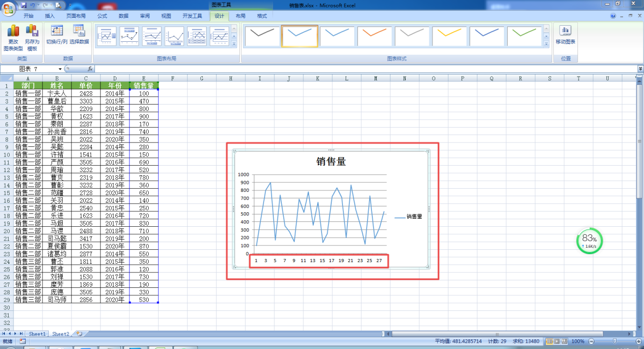Select the orange line chart style
Screen dimensions: 644x349
375,36
